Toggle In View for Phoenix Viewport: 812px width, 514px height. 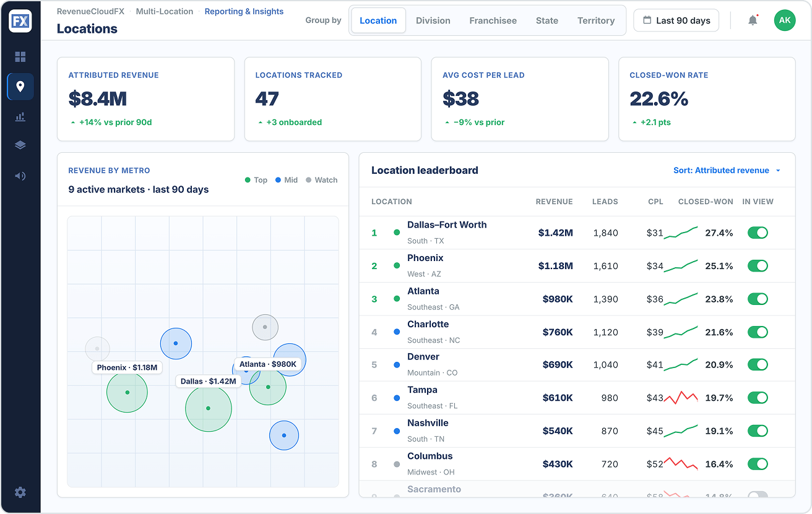tap(758, 266)
